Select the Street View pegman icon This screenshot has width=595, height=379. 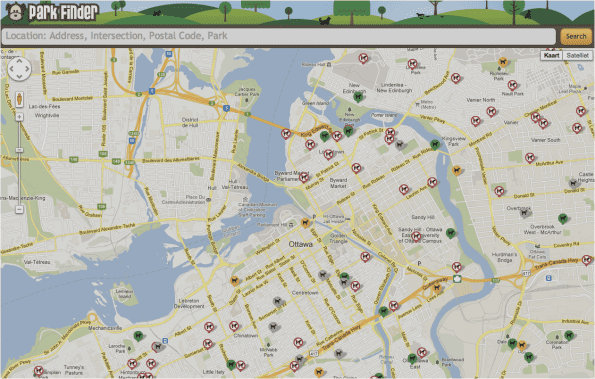19,99
